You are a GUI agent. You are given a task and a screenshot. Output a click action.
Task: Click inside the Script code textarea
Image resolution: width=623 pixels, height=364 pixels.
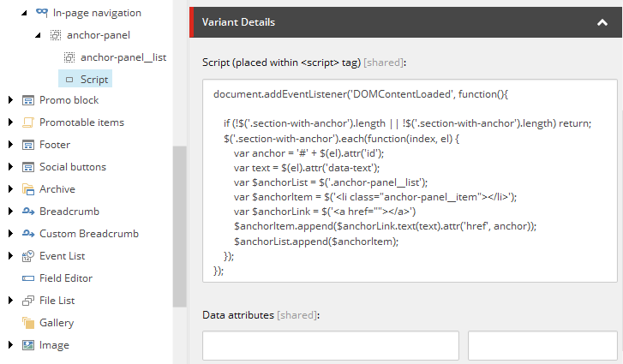click(x=410, y=180)
